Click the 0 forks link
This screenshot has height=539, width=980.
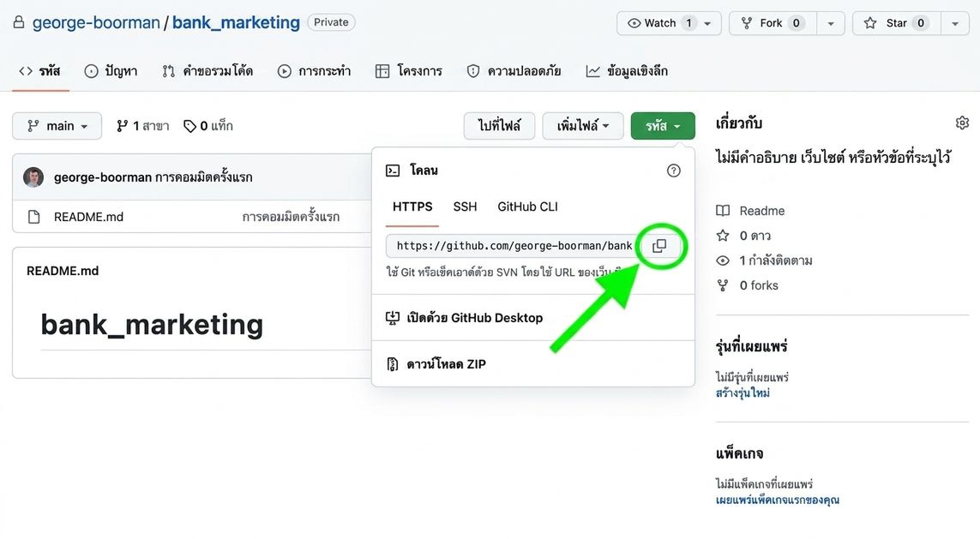[x=759, y=285]
